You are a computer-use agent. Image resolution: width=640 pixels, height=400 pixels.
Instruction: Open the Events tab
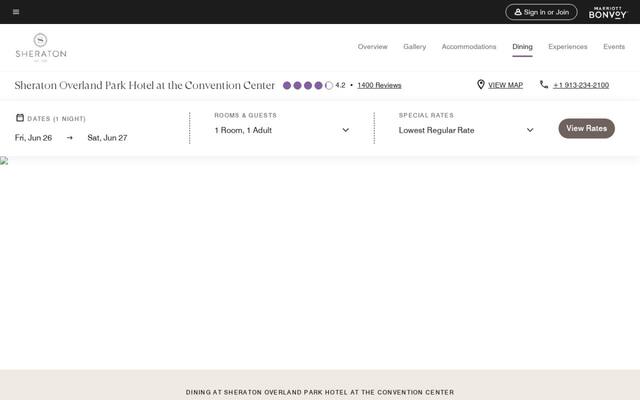pos(614,47)
